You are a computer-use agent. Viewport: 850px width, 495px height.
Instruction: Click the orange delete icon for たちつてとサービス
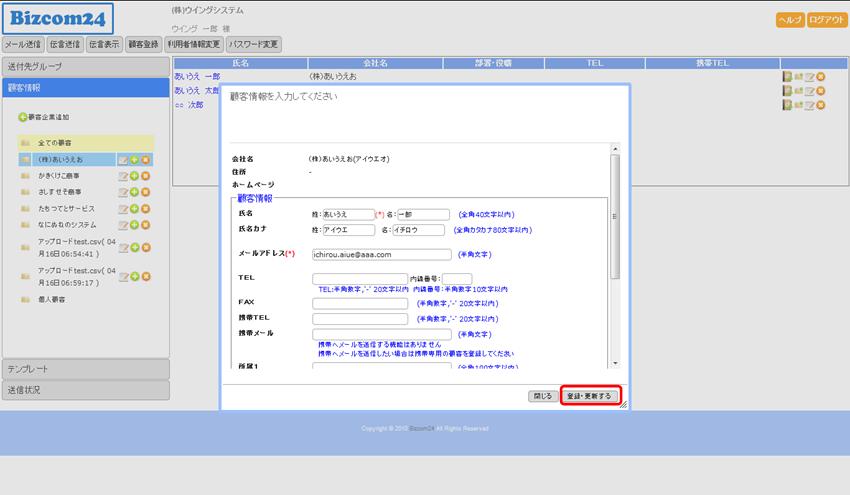[x=145, y=209]
